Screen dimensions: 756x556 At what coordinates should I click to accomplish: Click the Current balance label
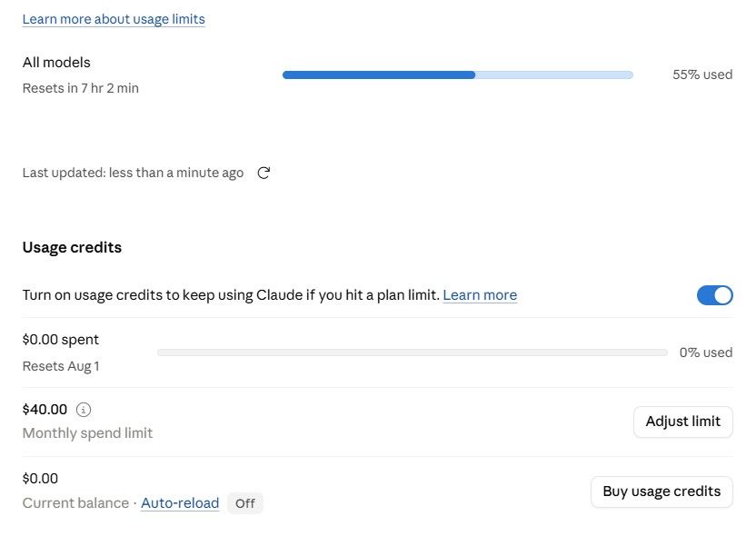(75, 503)
